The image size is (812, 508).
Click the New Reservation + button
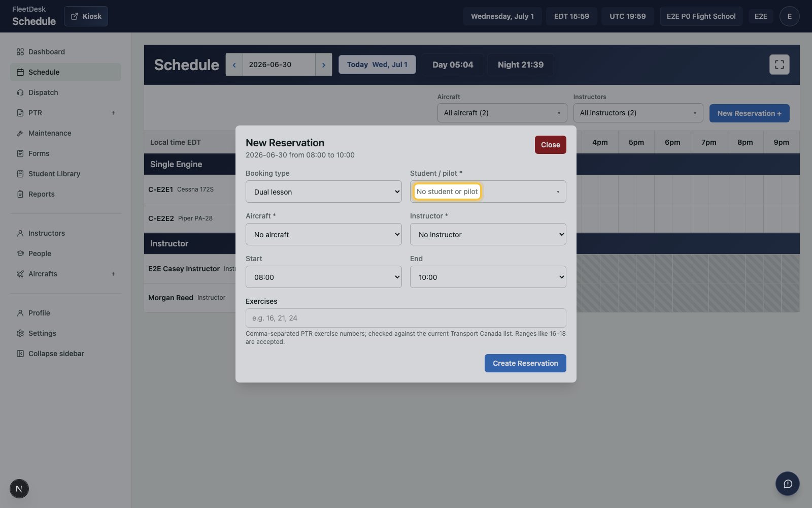750,113
